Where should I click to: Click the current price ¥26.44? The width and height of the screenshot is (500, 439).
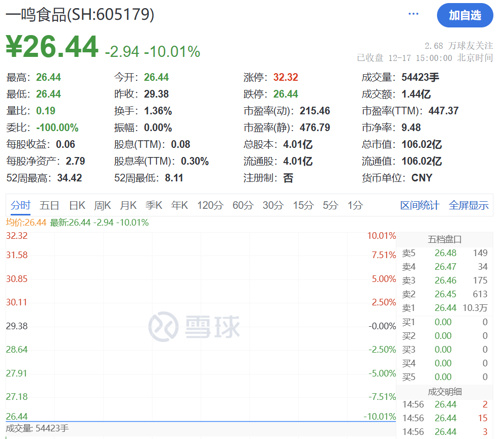52,46
